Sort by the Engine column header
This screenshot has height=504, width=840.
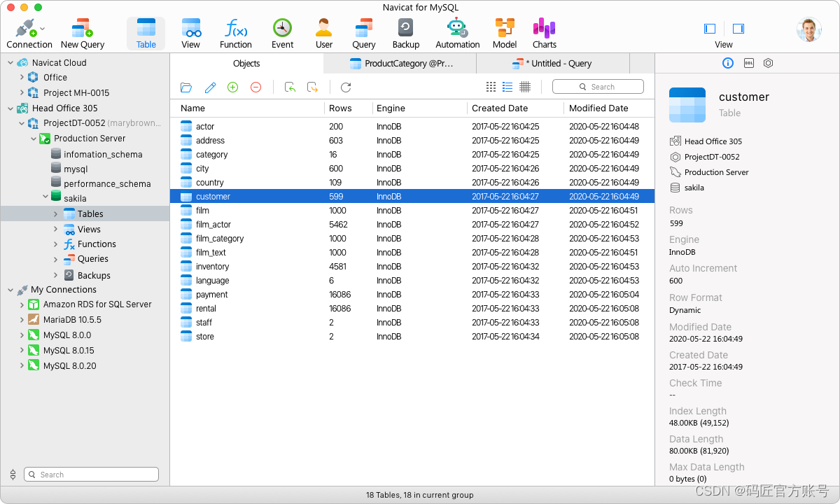tap(419, 108)
